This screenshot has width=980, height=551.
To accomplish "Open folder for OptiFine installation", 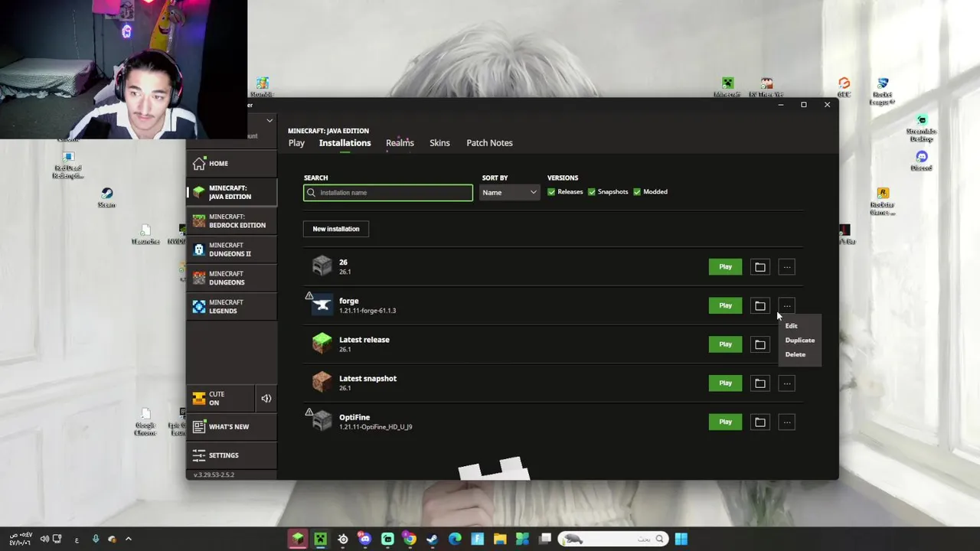I will point(759,422).
